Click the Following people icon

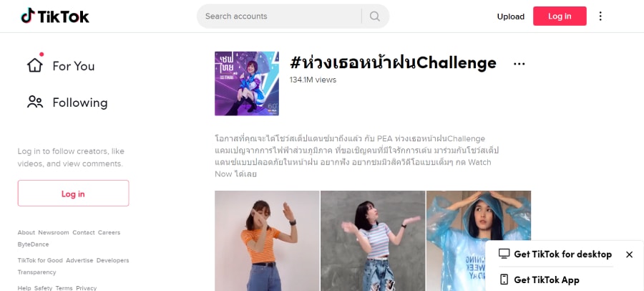pyautogui.click(x=35, y=102)
